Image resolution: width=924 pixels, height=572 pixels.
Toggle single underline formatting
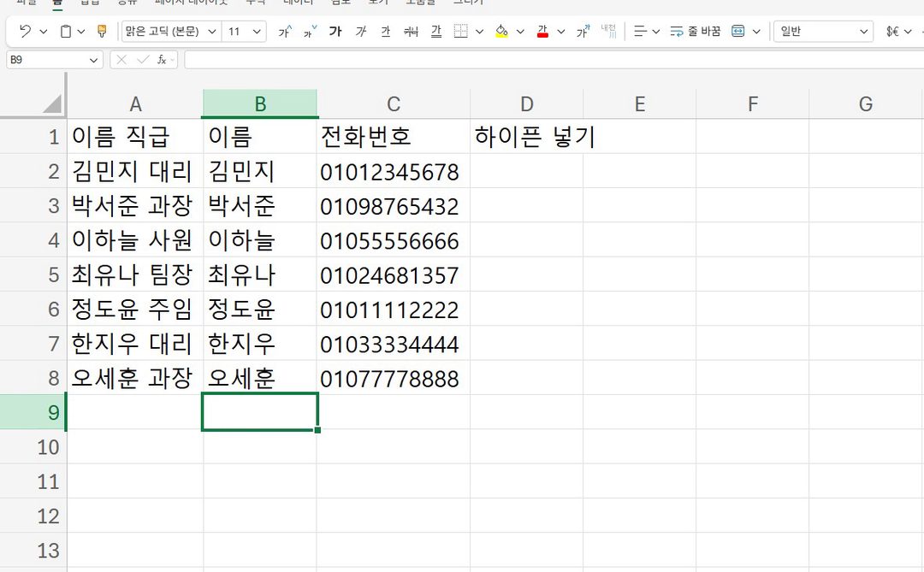click(385, 32)
